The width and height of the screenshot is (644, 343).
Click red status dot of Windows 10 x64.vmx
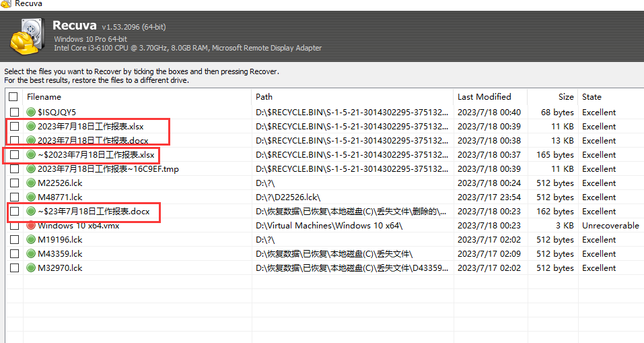(31, 225)
